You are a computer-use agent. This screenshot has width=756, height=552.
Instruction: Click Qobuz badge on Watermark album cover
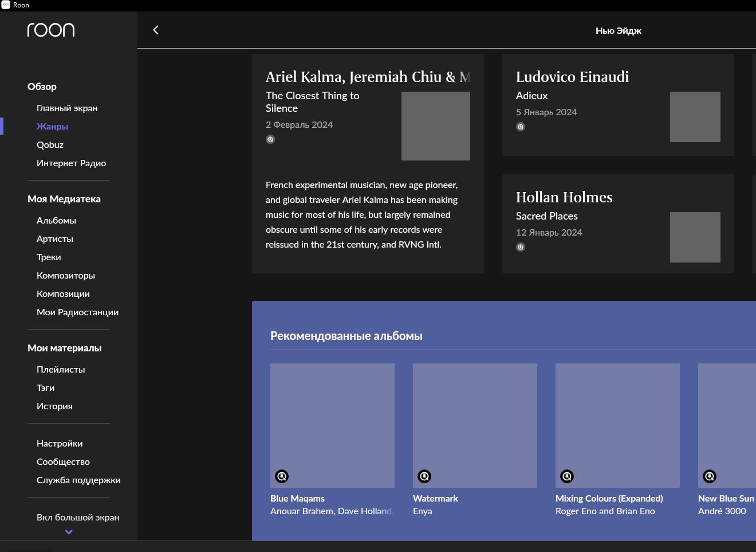tap(424, 476)
